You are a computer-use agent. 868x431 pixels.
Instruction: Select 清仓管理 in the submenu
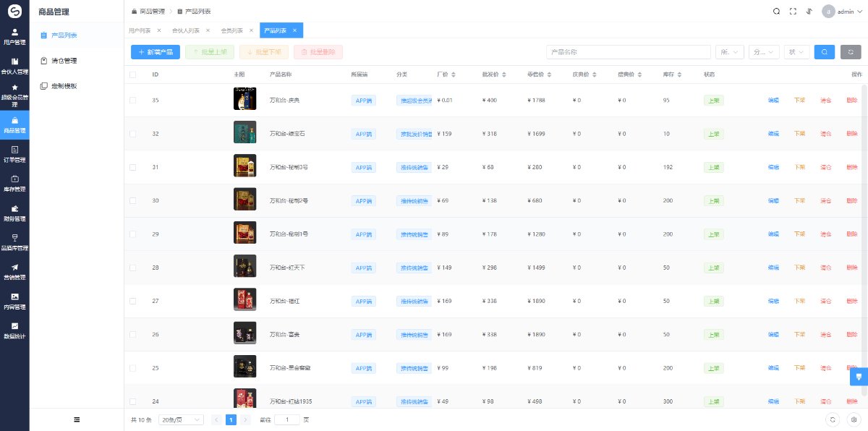tap(77, 61)
